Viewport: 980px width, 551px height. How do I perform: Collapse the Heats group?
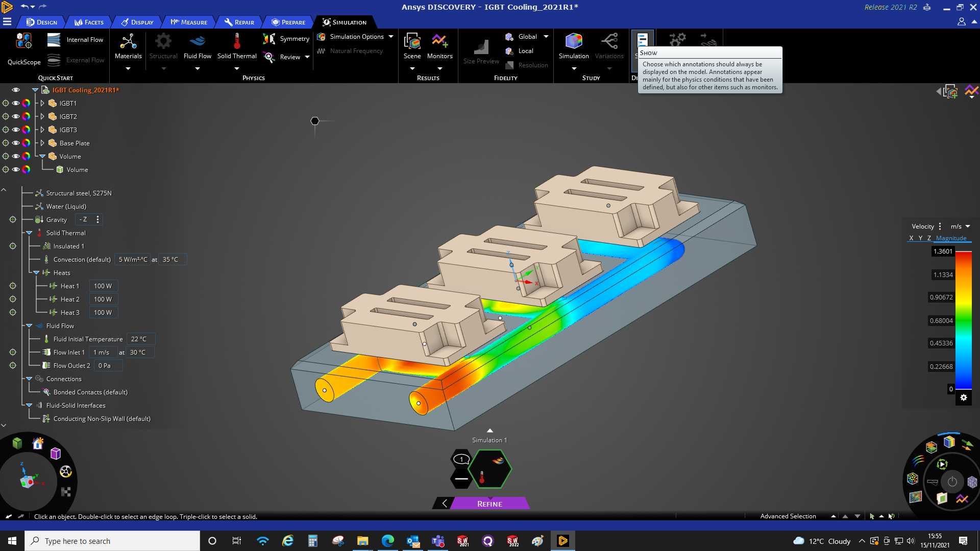(x=36, y=273)
